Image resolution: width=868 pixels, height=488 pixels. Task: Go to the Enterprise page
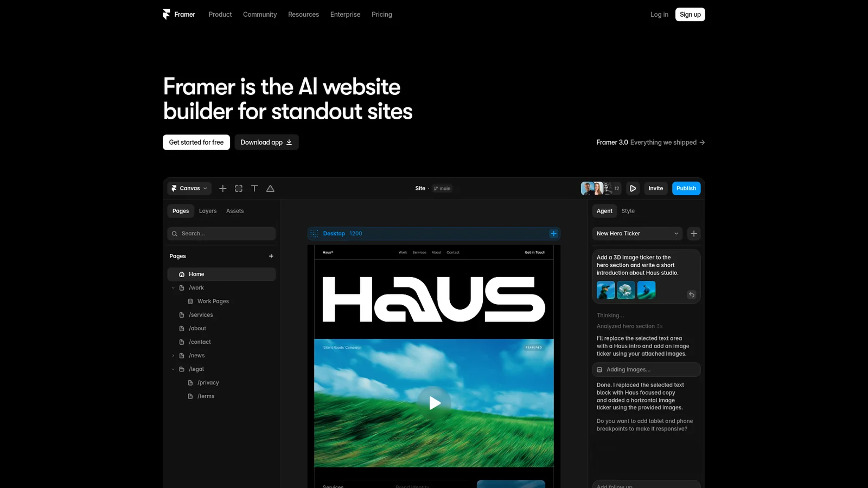click(345, 15)
